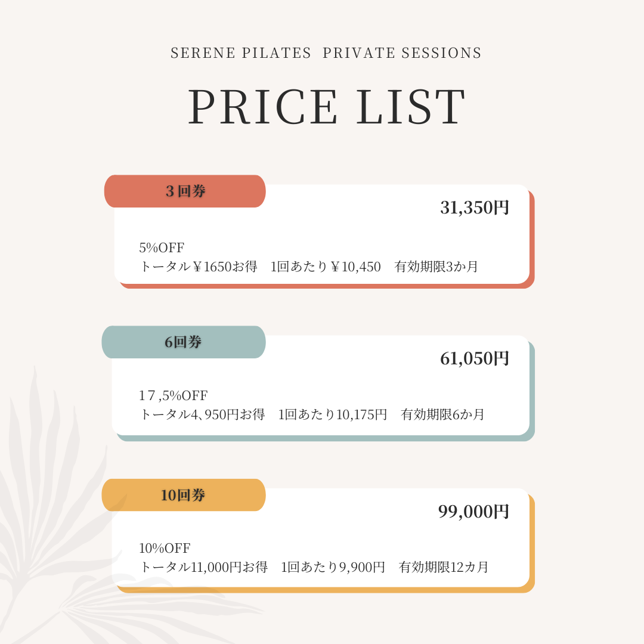Viewport: 644px width, 644px height.
Task: Click the 10%OFF discount text
Action: (x=165, y=548)
